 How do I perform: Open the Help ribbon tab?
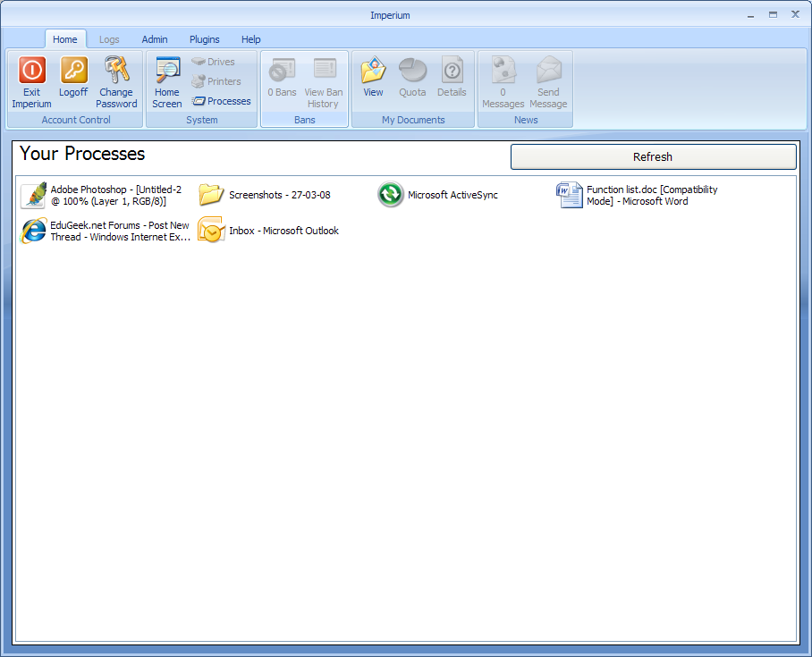click(250, 39)
